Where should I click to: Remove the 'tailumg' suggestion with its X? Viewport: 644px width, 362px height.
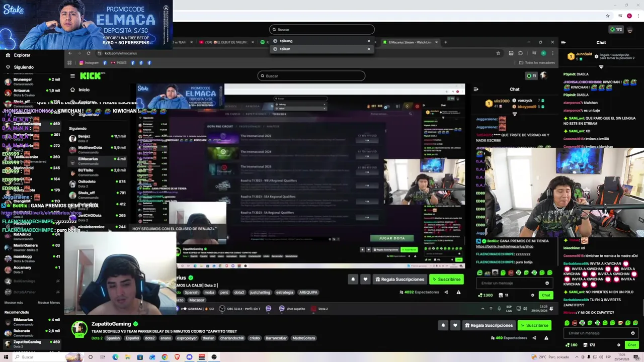click(368, 41)
